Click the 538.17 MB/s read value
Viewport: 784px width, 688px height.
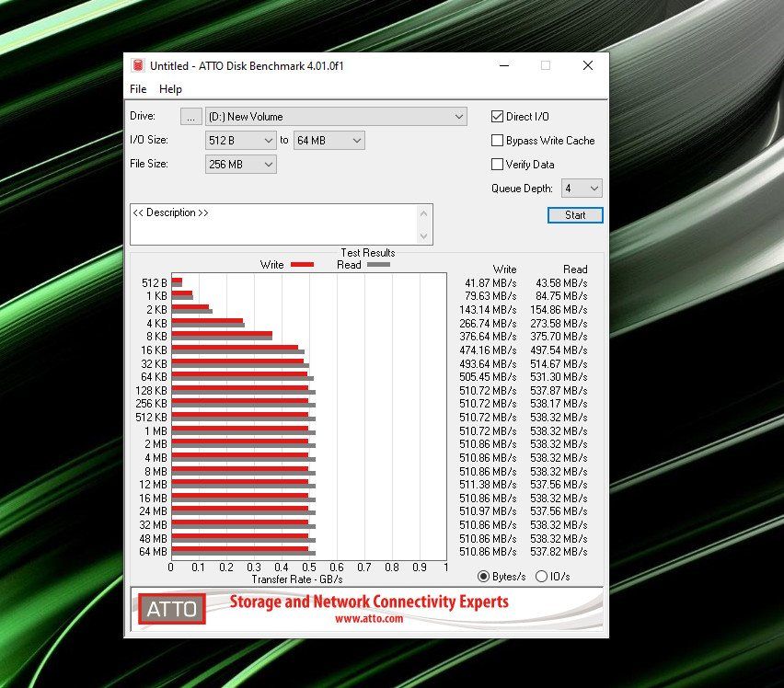(x=559, y=404)
